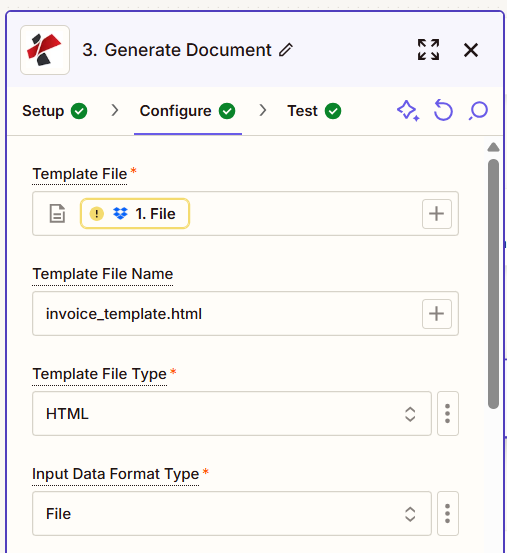Add data via Template File plus button
Image resolution: width=507 pixels, height=553 pixels.
tap(437, 214)
